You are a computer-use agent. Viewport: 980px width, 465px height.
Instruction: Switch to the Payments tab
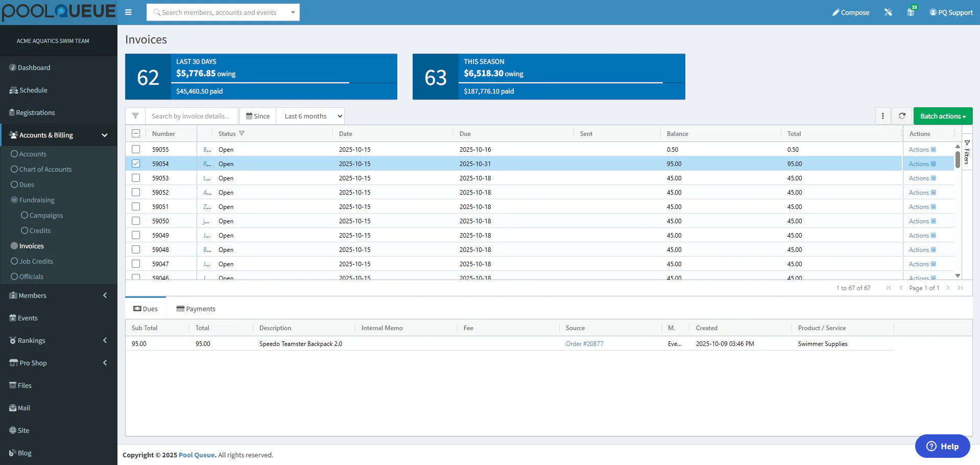click(196, 309)
